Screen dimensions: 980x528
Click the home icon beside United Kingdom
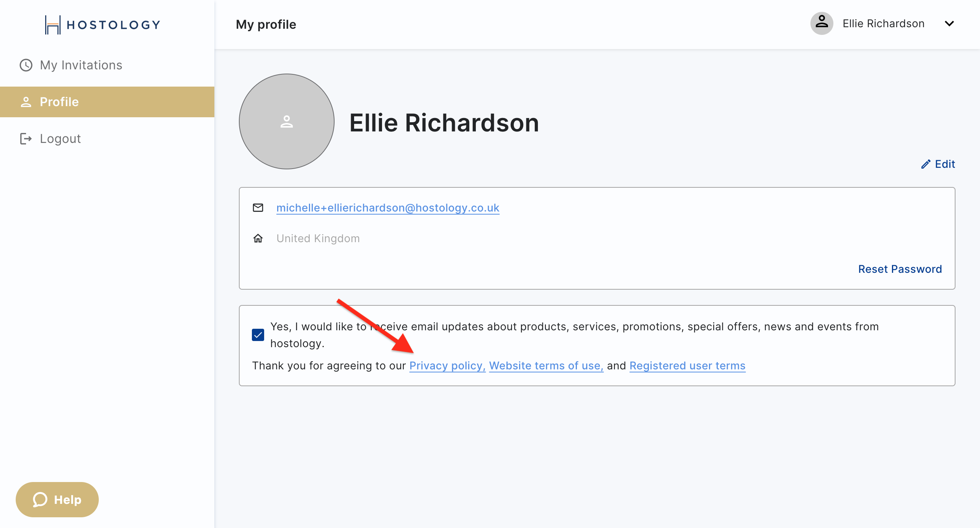tap(258, 238)
